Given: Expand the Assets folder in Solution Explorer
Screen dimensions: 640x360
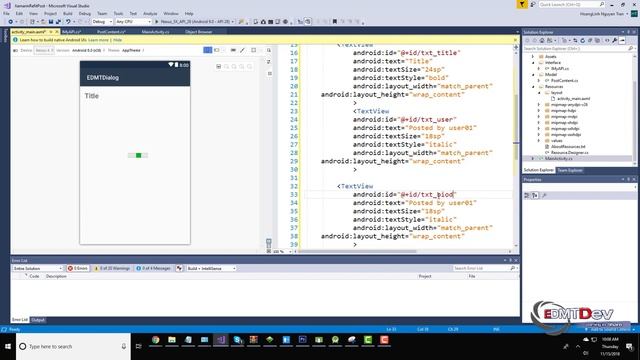Looking at the screenshot, I should tap(533, 56).
